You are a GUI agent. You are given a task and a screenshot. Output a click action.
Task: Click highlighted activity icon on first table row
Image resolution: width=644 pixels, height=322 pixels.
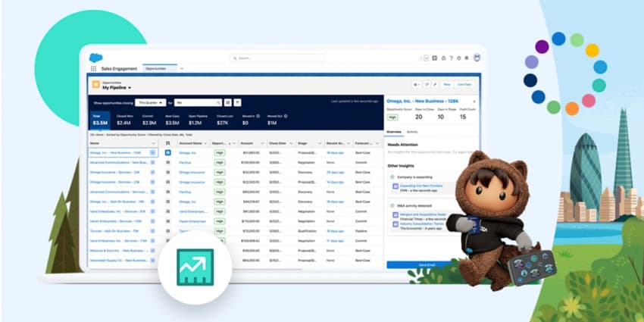coord(167,152)
